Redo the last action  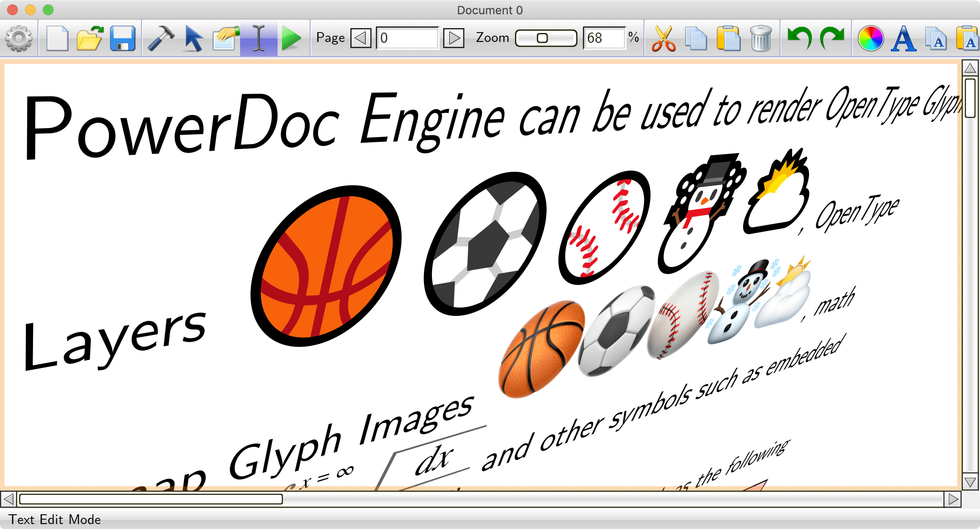[832, 38]
